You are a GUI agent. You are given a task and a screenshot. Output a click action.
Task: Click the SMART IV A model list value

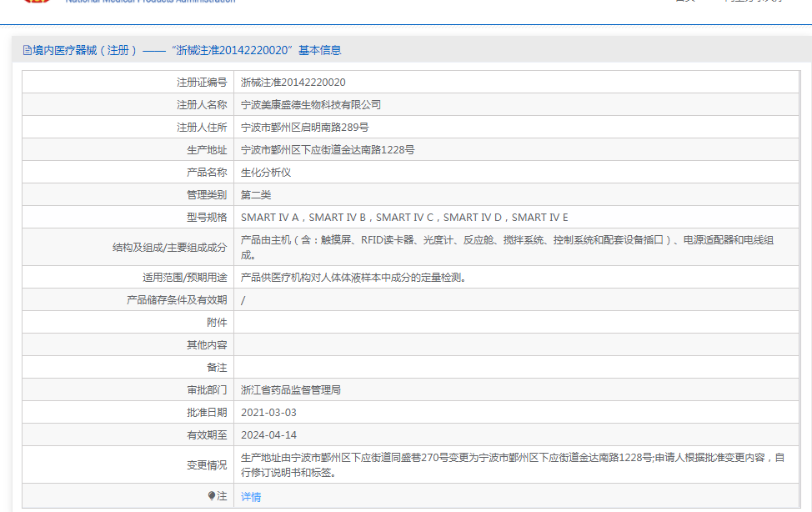(404, 217)
